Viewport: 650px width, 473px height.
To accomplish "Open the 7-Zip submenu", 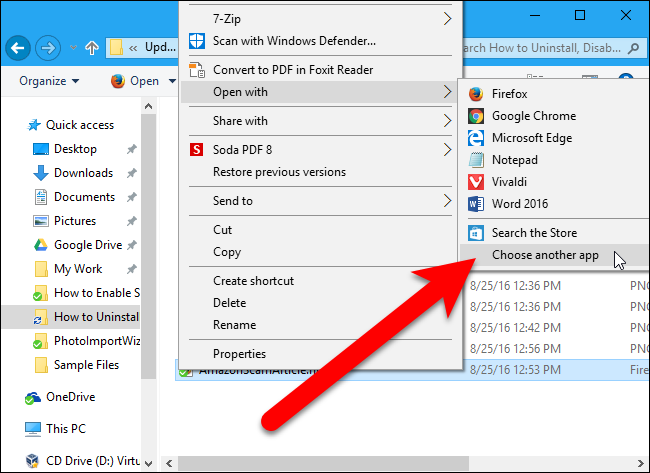I will coord(320,19).
